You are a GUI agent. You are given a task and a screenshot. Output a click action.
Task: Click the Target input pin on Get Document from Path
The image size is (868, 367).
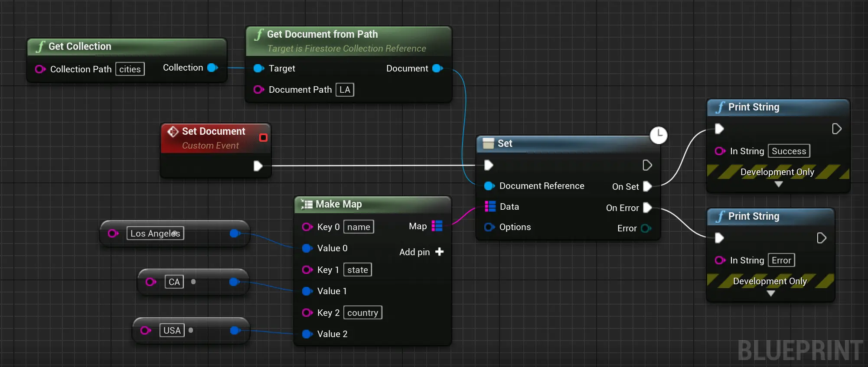click(x=259, y=68)
